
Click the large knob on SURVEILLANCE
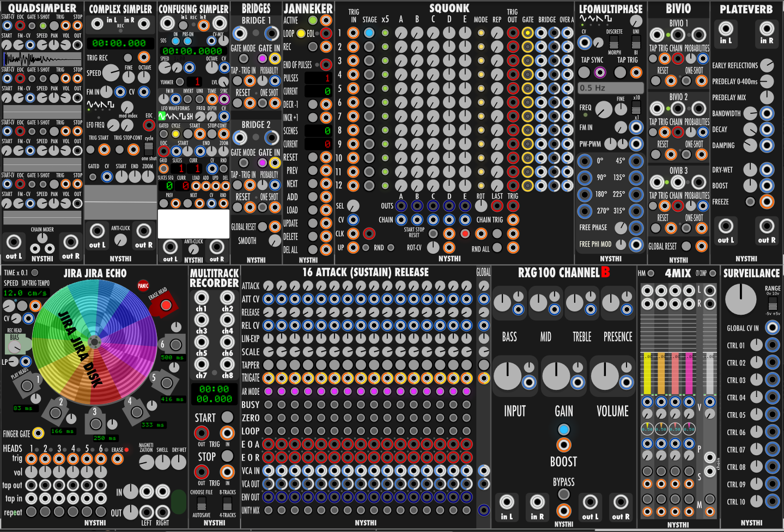point(741,298)
